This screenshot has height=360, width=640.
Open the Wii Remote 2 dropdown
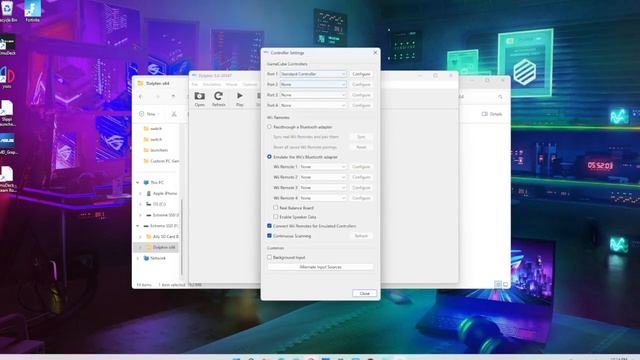323,177
